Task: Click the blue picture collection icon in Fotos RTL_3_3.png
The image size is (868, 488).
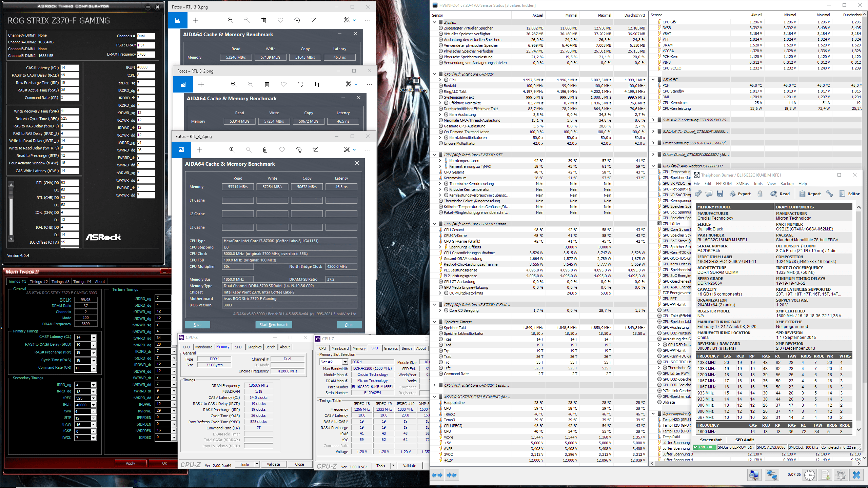Action: click(177, 20)
